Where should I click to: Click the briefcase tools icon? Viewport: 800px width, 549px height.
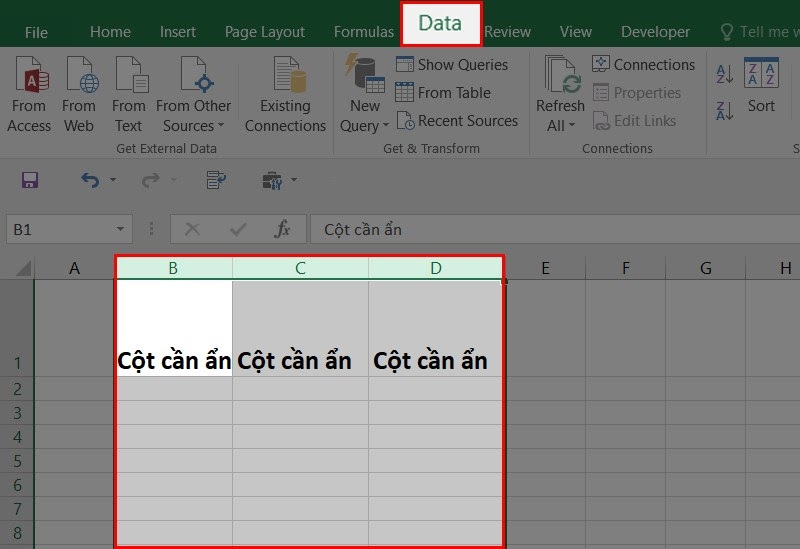click(x=272, y=180)
